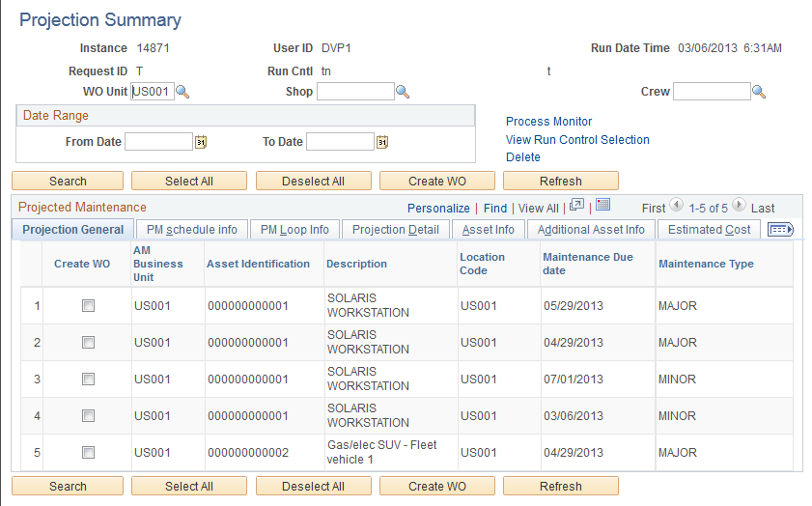Click top Refresh button
This screenshot has width=812, height=506.
coord(561,182)
